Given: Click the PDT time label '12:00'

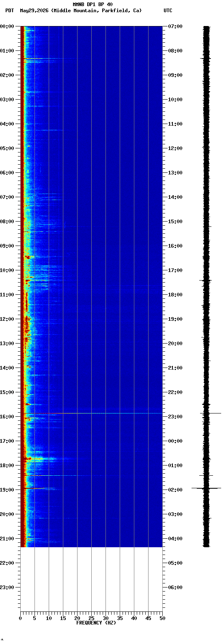Looking at the screenshot, I should 6,319.
